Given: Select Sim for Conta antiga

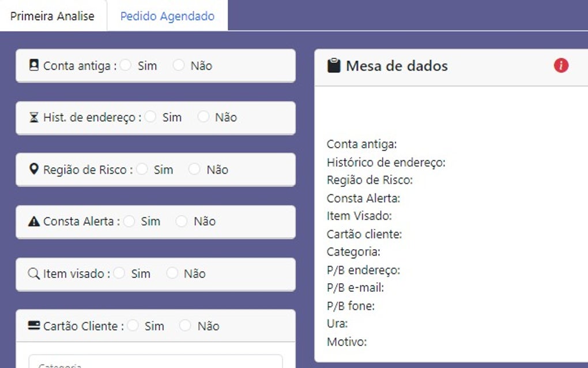Looking at the screenshot, I should (x=126, y=65).
